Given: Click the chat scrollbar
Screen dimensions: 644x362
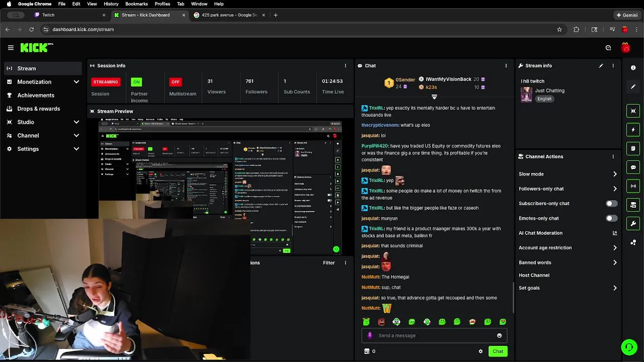Looking at the screenshot, I should point(513,298).
